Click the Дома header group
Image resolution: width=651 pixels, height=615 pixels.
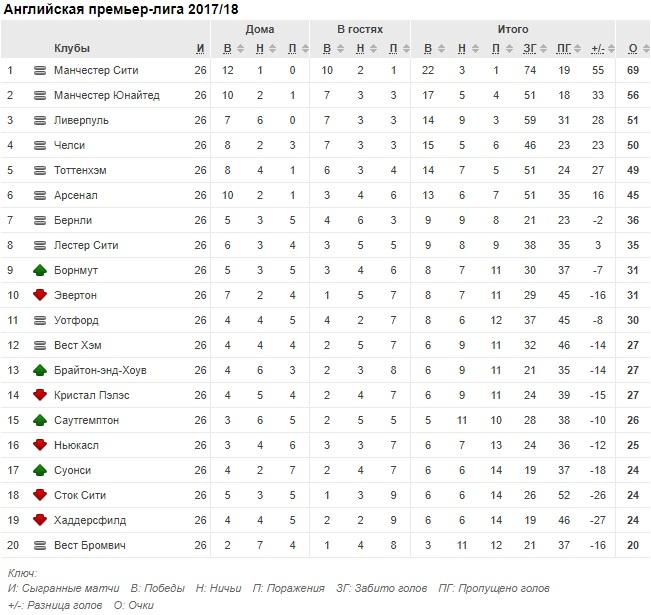click(x=259, y=30)
